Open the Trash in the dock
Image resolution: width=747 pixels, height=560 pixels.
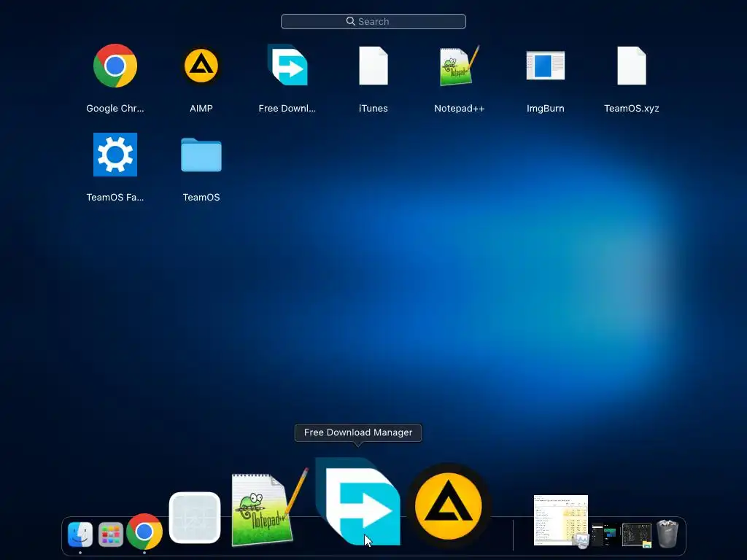point(668,534)
